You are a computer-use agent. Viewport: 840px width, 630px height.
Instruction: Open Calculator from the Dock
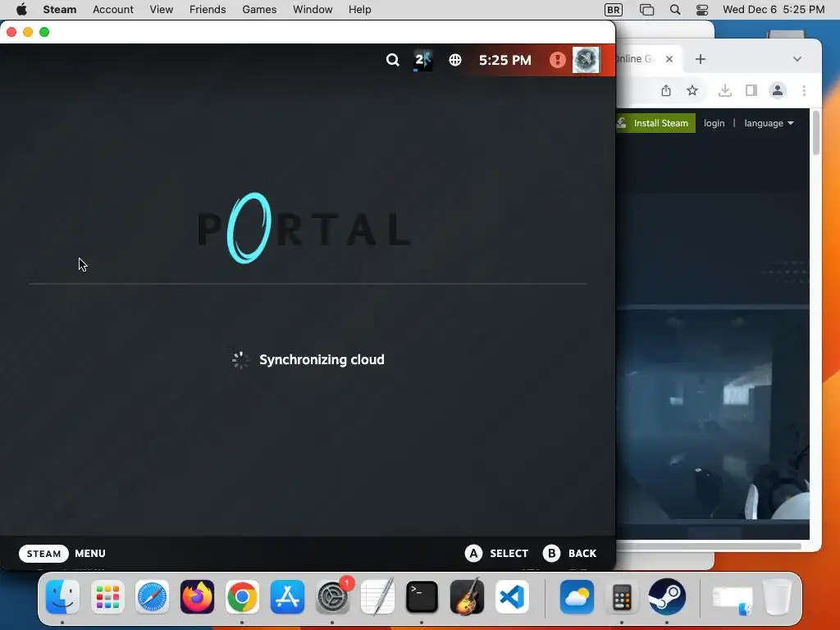coord(622,597)
